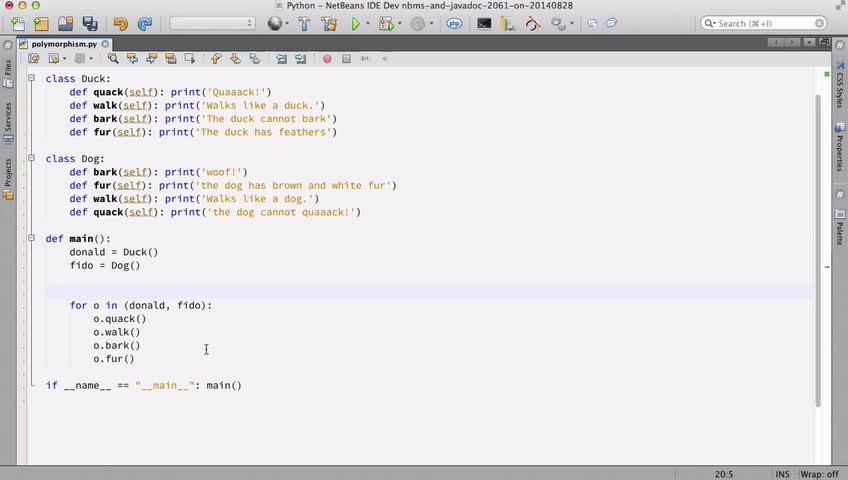Open the Properties side panel
The width and height of the screenshot is (848, 480).
click(x=839, y=148)
